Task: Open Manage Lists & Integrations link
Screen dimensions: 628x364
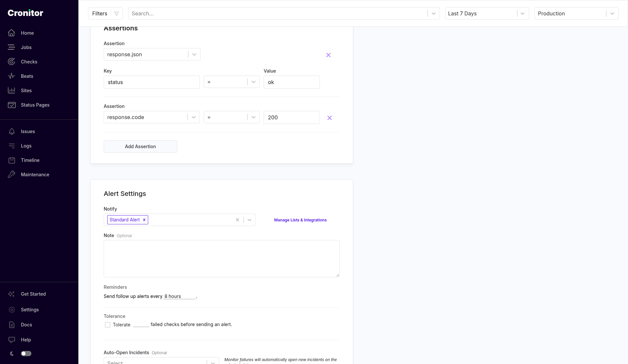Action: click(300, 220)
